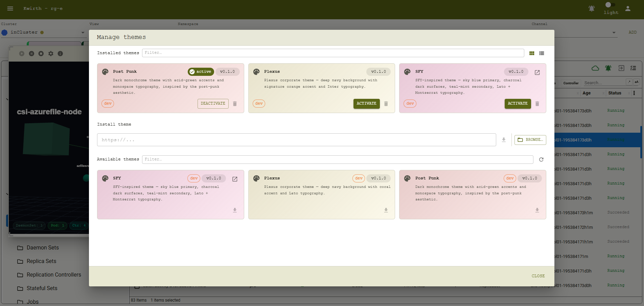
Task: Click stop control in background panel
Action: [x=41, y=53]
